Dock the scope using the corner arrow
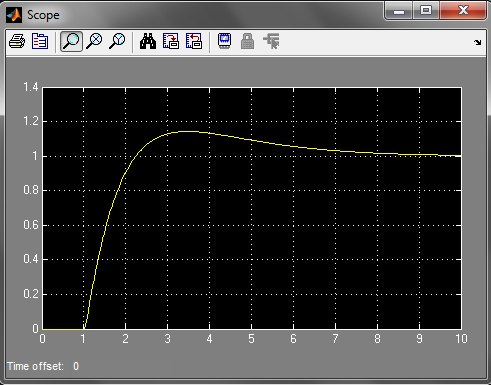The width and height of the screenshot is (491, 385). point(478,42)
